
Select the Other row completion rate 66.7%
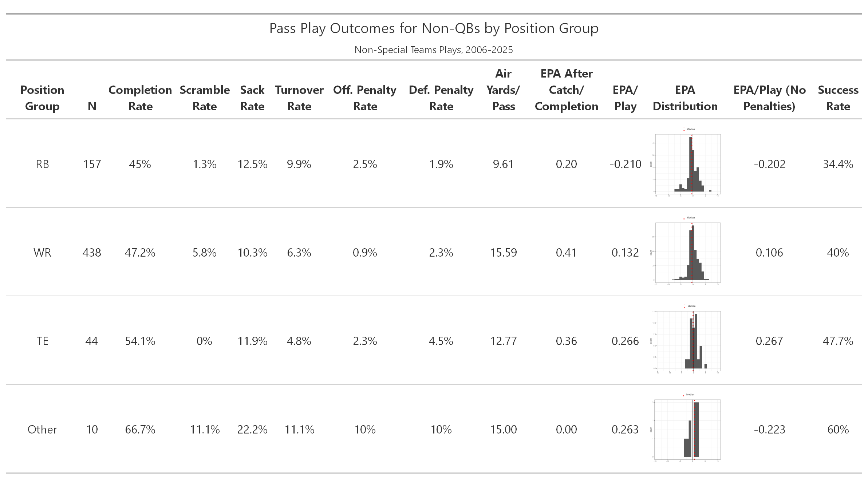click(140, 429)
